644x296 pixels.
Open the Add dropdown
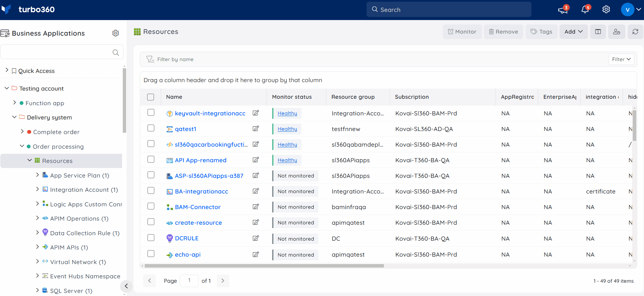[573, 32]
